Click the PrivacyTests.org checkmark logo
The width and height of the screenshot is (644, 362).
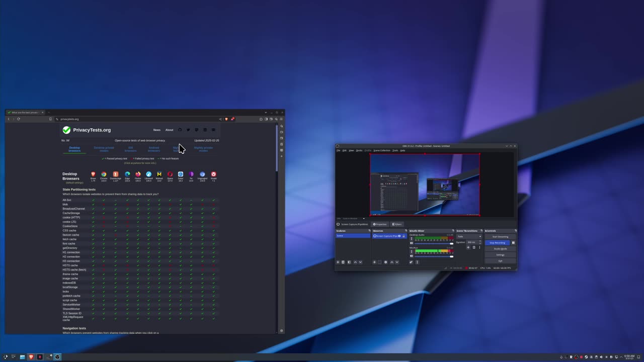tap(66, 130)
